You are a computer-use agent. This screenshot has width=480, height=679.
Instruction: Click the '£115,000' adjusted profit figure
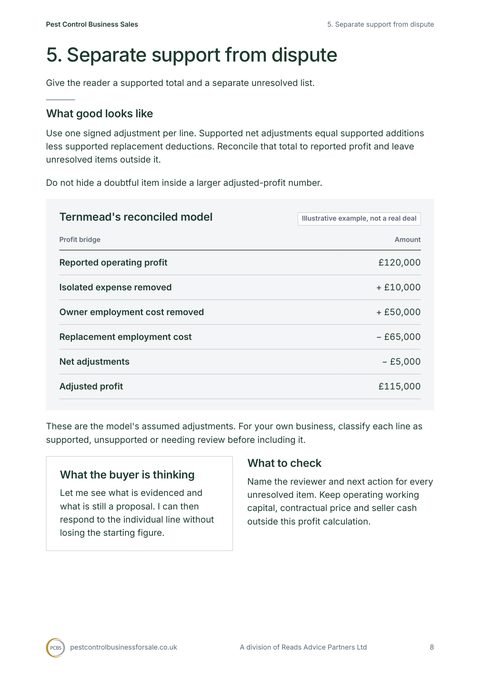(399, 386)
